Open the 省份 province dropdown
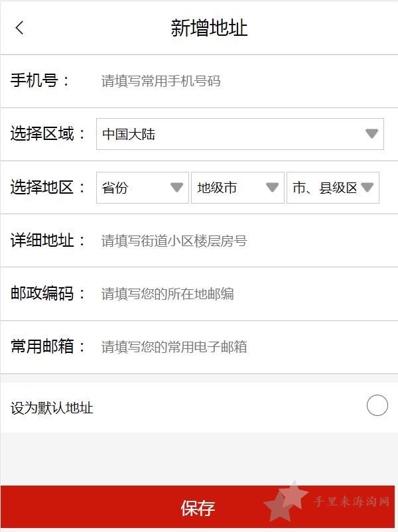Image resolution: width=398 pixels, height=532 pixels. (143, 188)
